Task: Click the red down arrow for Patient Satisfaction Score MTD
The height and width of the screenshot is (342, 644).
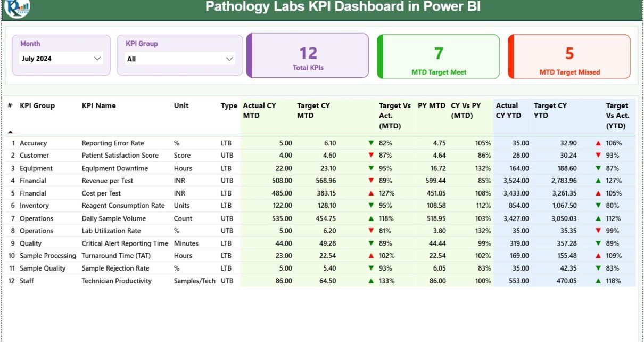Action: pos(371,156)
